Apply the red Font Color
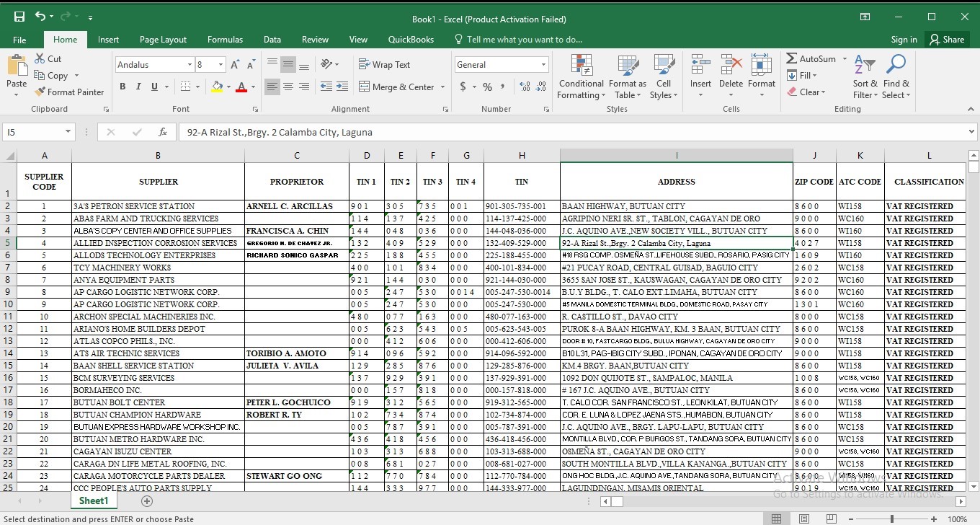Viewport: 980px width, 525px height. [241, 87]
